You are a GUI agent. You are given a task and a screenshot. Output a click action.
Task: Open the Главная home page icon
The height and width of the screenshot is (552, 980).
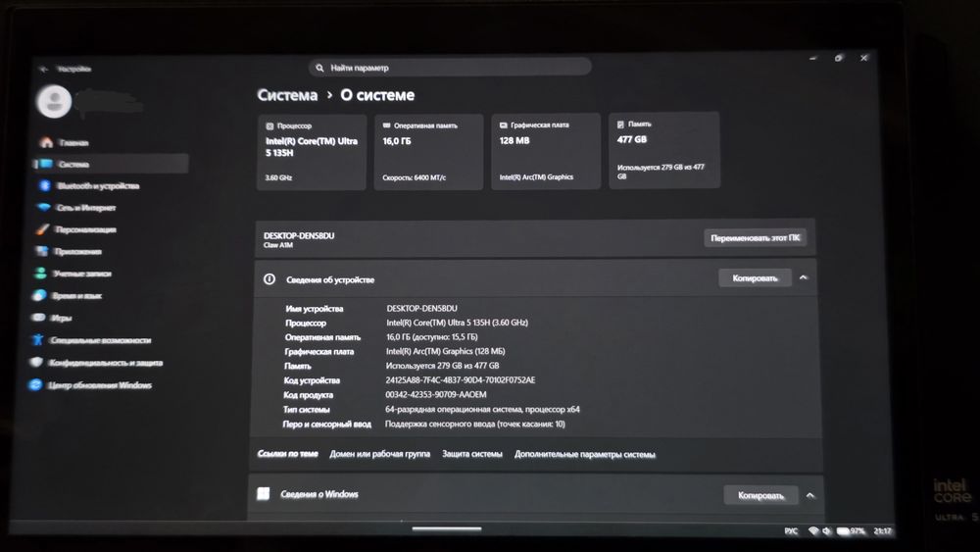point(47,142)
